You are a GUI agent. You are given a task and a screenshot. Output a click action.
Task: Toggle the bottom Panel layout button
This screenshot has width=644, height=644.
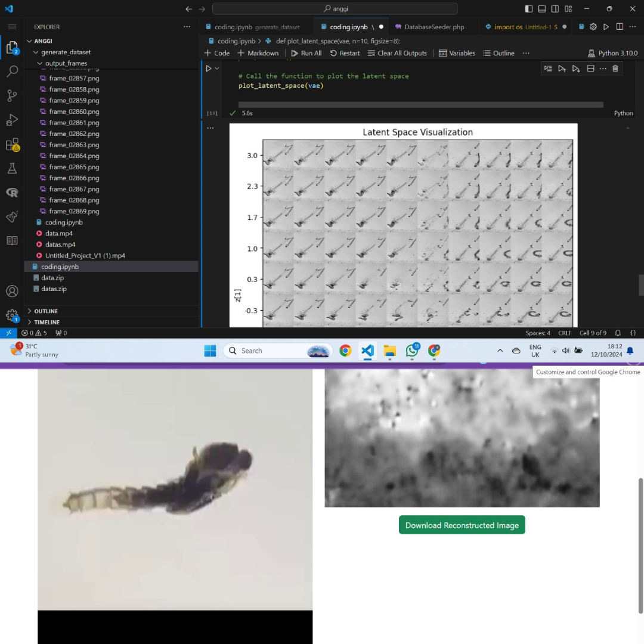click(542, 9)
